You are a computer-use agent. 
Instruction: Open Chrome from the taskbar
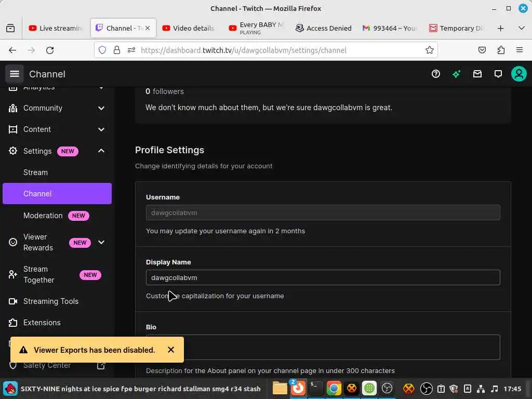pos(334,388)
